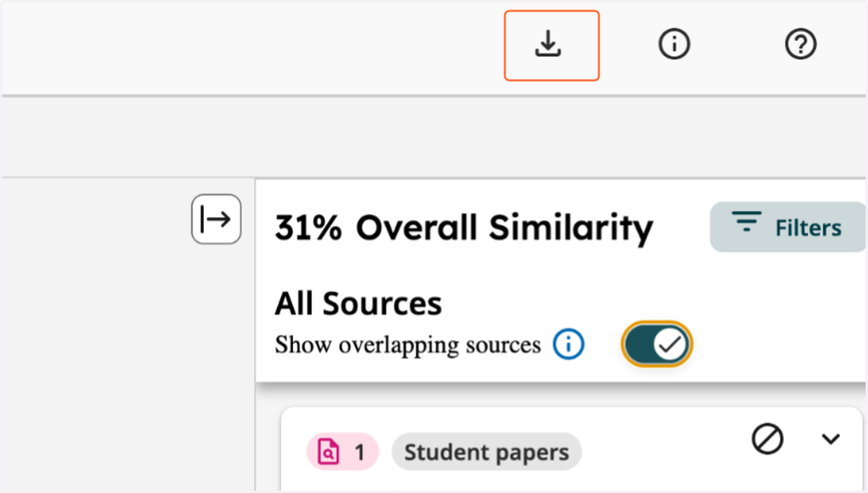868x493 pixels.
Task: Open the help question mark icon
Action: pyautogui.click(x=801, y=45)
